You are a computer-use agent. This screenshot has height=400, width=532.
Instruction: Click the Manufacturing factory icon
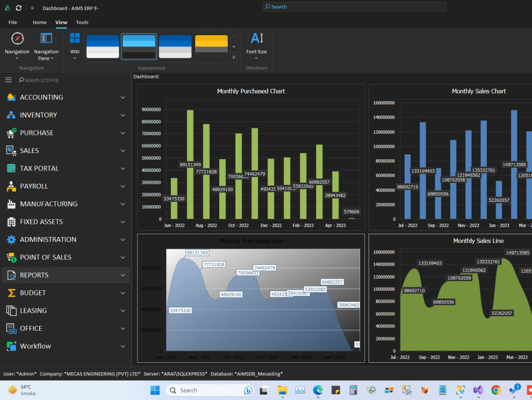tap(11, 204)
